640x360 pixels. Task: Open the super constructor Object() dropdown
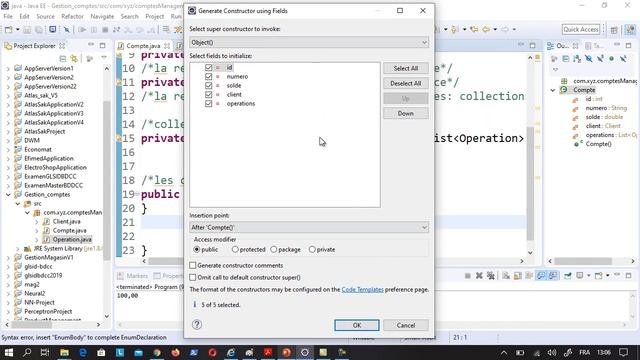coord(309,42)
